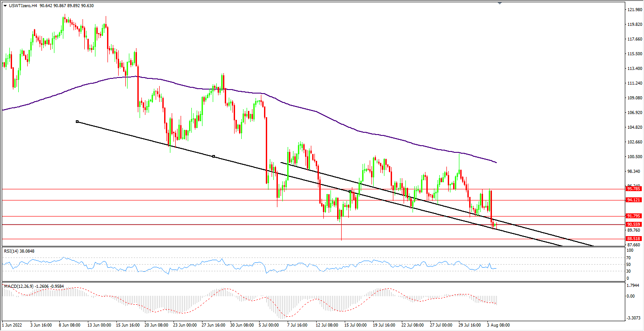Click the 98.340 price axis value
The image size is (644, 331).
pyautogui.click(x=634, y=172)
